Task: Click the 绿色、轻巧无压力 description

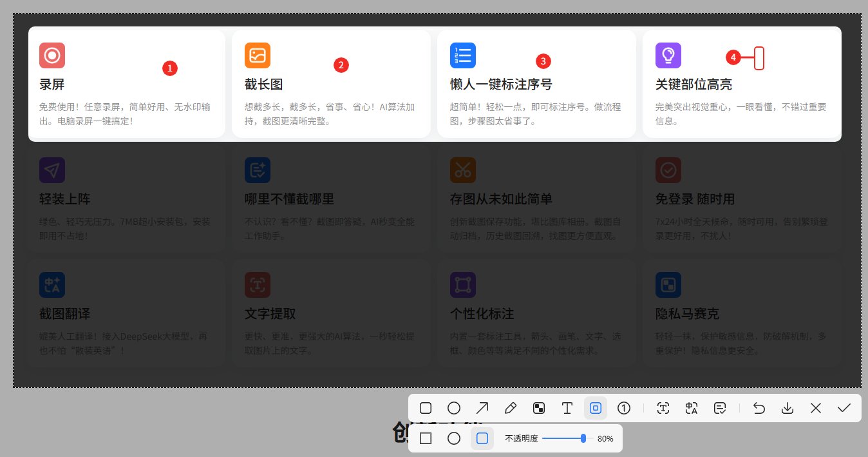Action: pos(125,228)
